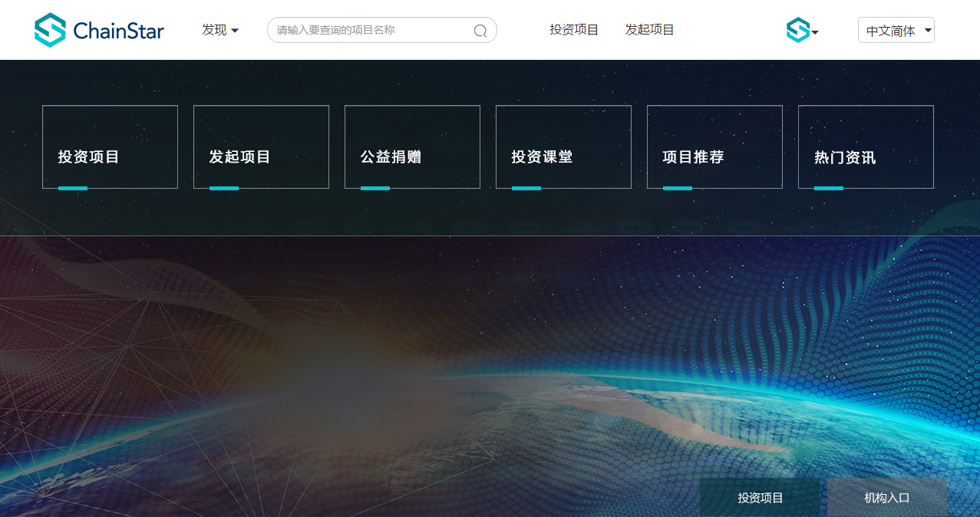Open the 公益捐赠 card
The image size is (980, 517).
tap(412, 147)
